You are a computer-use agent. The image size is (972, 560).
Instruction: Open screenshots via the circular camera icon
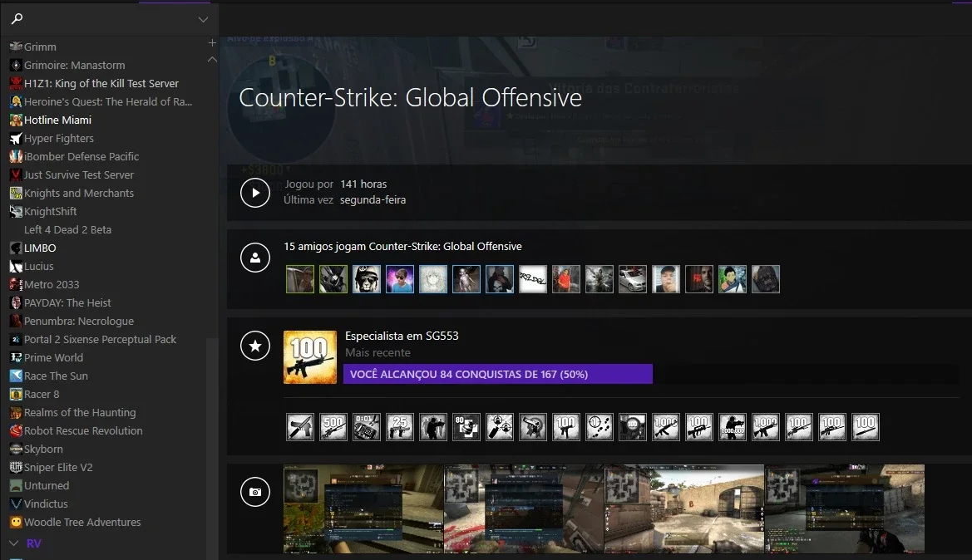coord(254,492)
